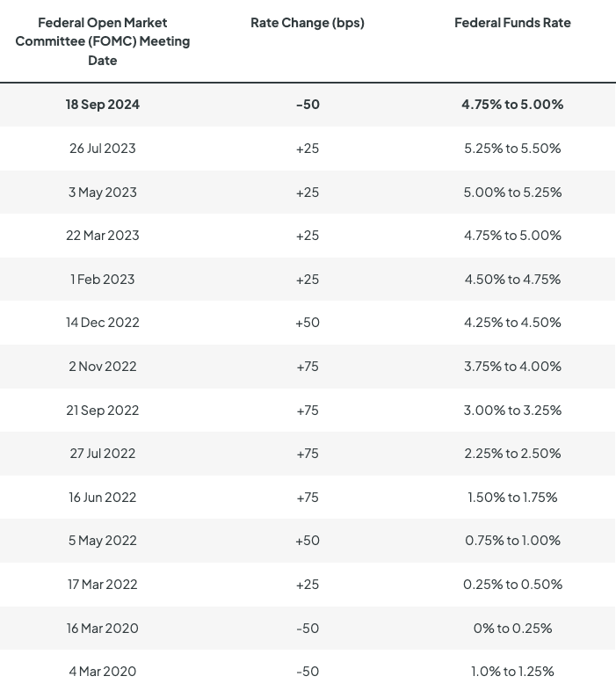Click the 26 Jul 2023 meeting date
This screenshot has height=698, width=616.
[x=103, y=149]
